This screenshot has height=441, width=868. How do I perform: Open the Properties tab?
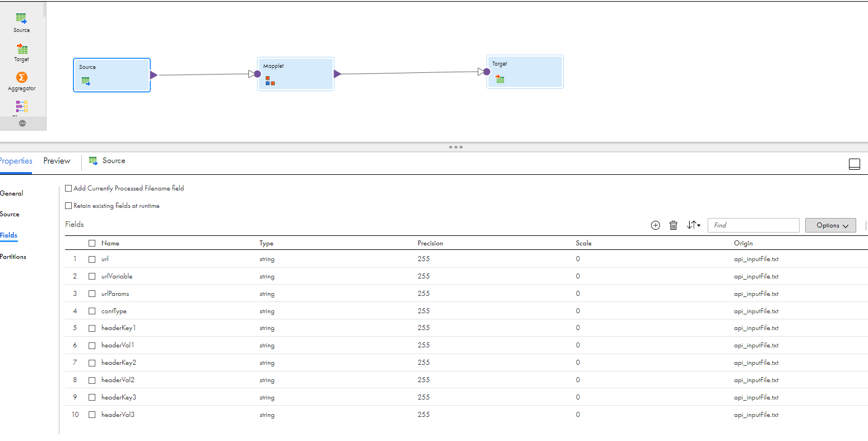(x=16, y=161)
